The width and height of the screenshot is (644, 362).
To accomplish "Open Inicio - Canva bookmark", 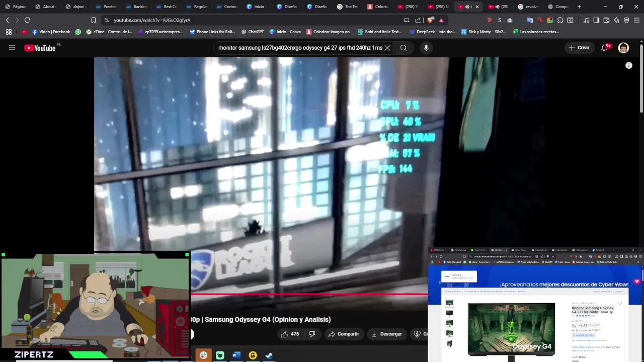I will tap(285, 32).
